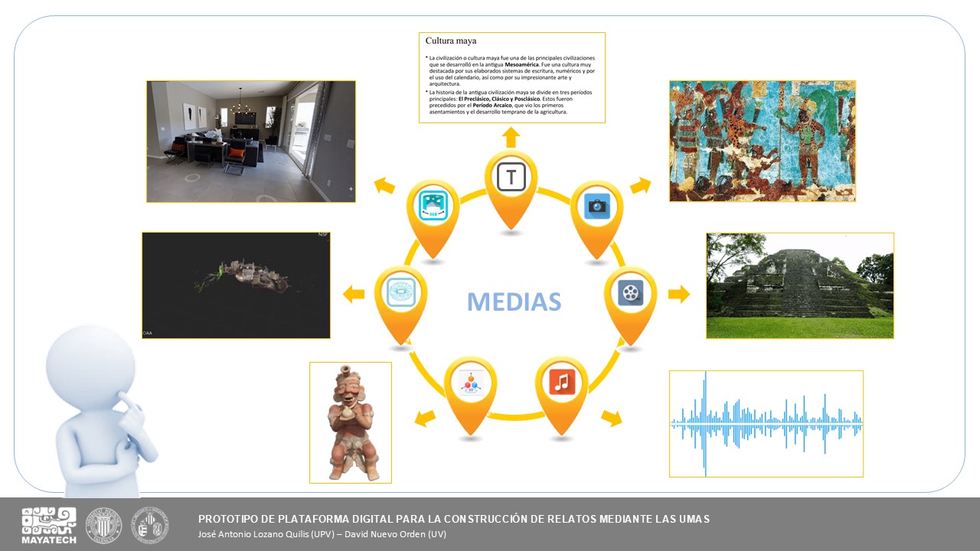Click the "Cultura maya" text box
This screenshot has height=551, width=980.
511,77
